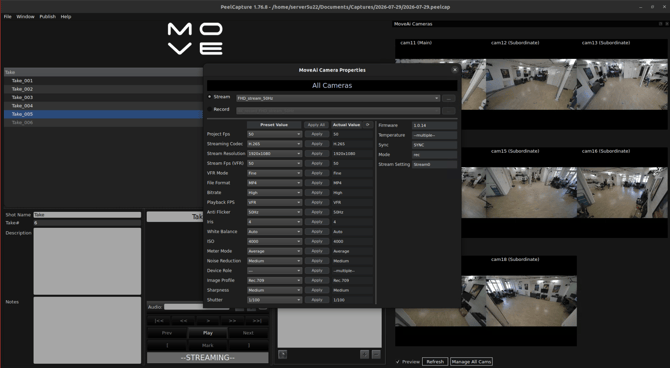Open the Window menu

point(25,17)
